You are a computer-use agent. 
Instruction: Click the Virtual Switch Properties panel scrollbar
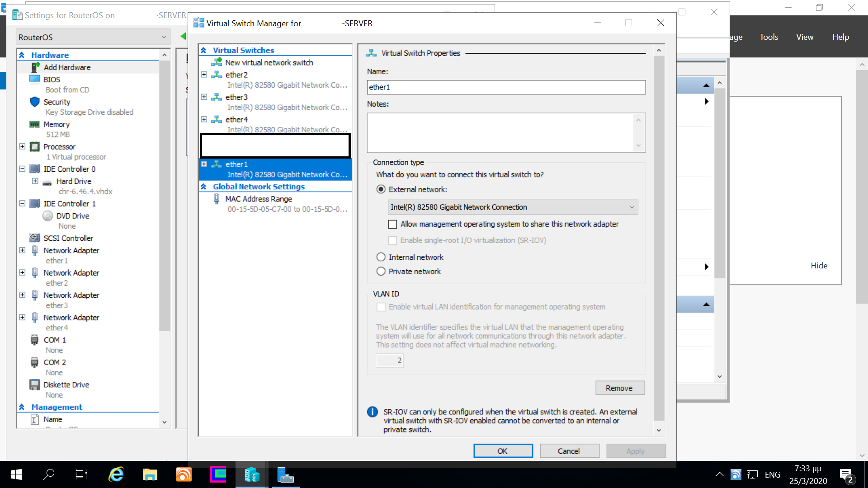pos(659,239)
